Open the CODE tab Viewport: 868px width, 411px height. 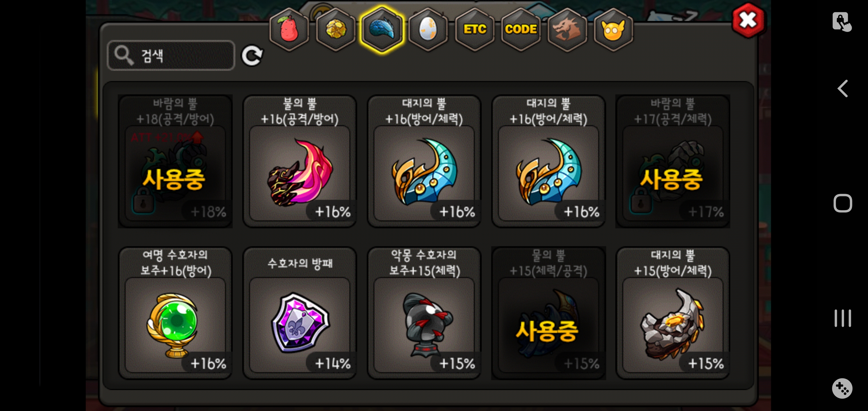click(521, 30)
